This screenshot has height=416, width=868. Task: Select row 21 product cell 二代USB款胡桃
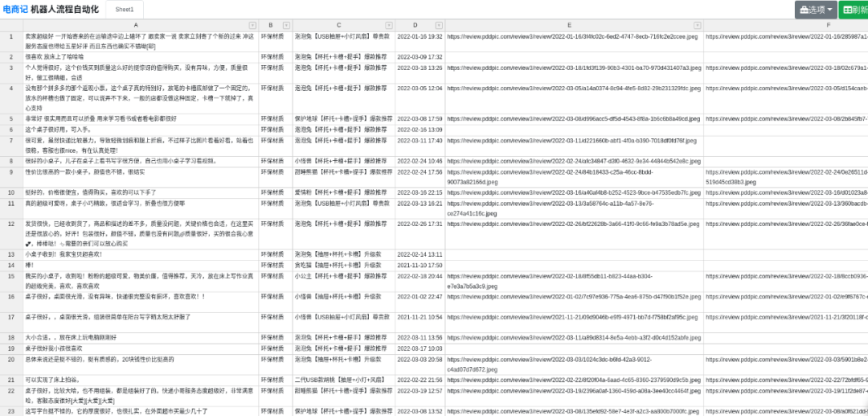click(x=344, y=380)
